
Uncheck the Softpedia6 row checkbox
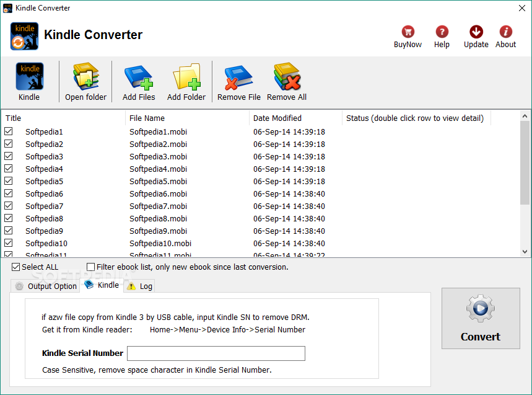click(x=9, y=193)
